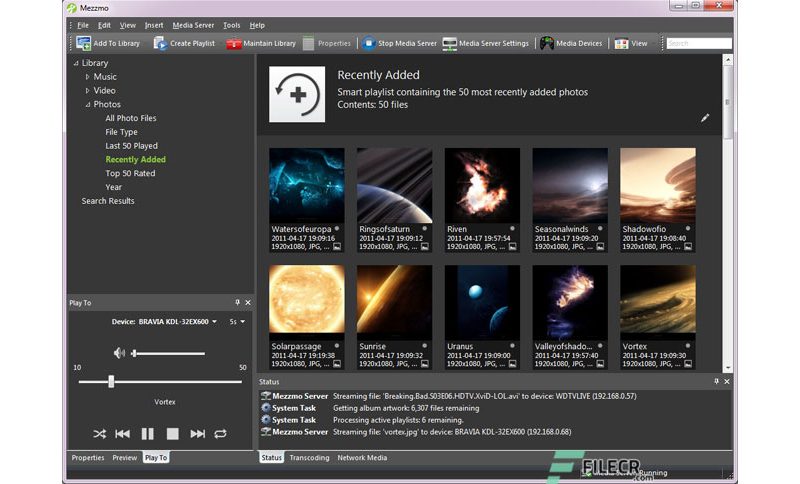This screenshot has height=484, width=800.
Task: Open the Help menu
Action: coord(257,25)
